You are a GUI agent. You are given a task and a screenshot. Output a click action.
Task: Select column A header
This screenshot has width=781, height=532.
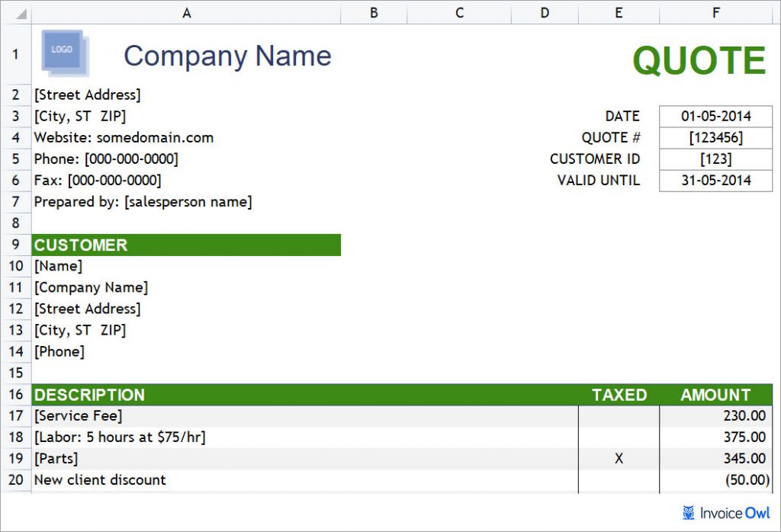coord(186,13)
